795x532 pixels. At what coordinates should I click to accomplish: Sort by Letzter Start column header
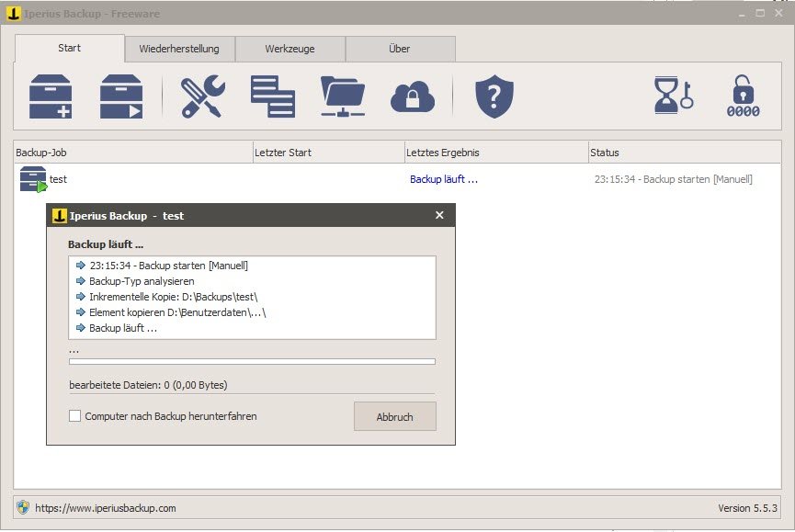tap(328, 153)
